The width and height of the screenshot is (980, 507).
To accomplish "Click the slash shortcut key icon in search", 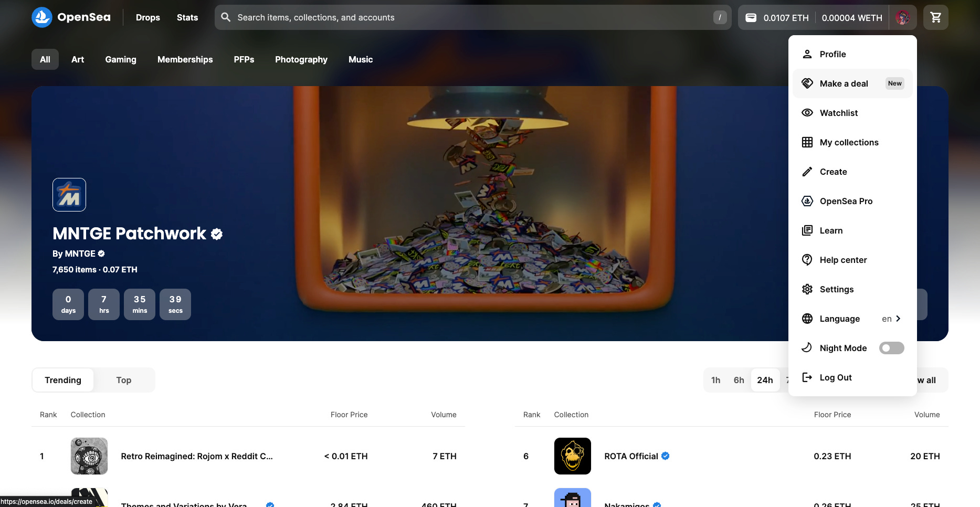I will coord(720,17).
